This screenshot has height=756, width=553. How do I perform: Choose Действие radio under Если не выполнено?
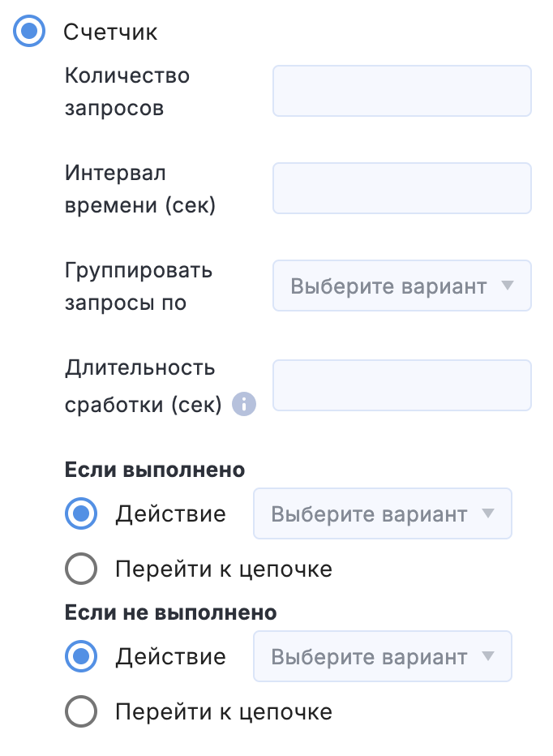[x=81, y=656]
